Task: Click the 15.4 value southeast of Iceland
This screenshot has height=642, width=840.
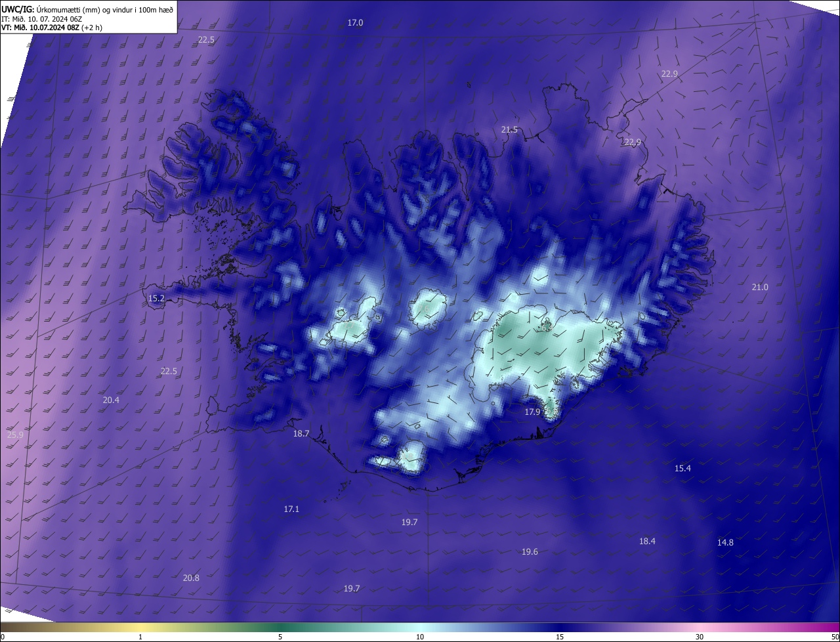Action: (x=682, y=469)
